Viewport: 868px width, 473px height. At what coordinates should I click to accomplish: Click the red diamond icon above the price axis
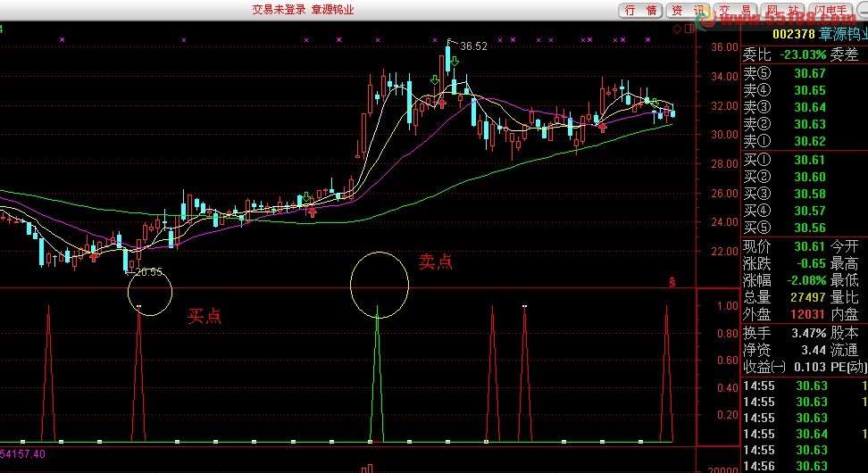click(677, 29)
